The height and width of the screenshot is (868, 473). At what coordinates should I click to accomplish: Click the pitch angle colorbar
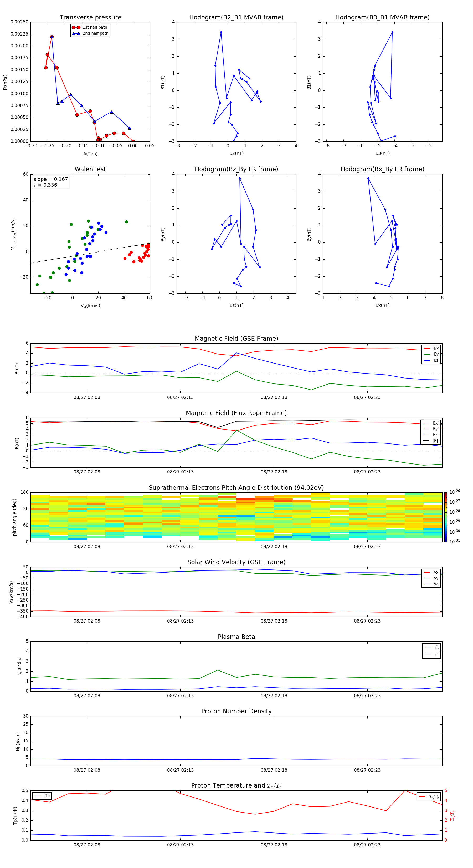pyautogui.click(x=446, y=517)
